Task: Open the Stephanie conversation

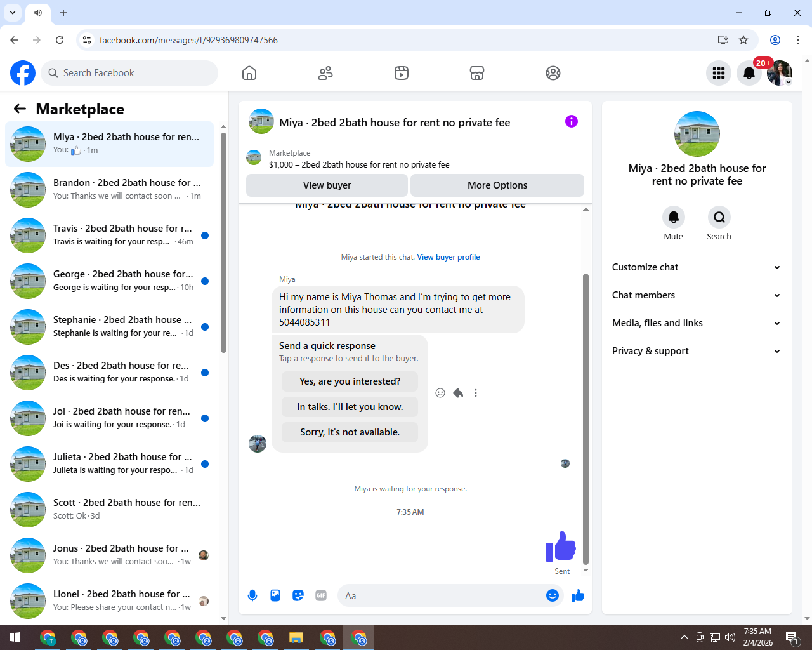Action: click(110, 327)
